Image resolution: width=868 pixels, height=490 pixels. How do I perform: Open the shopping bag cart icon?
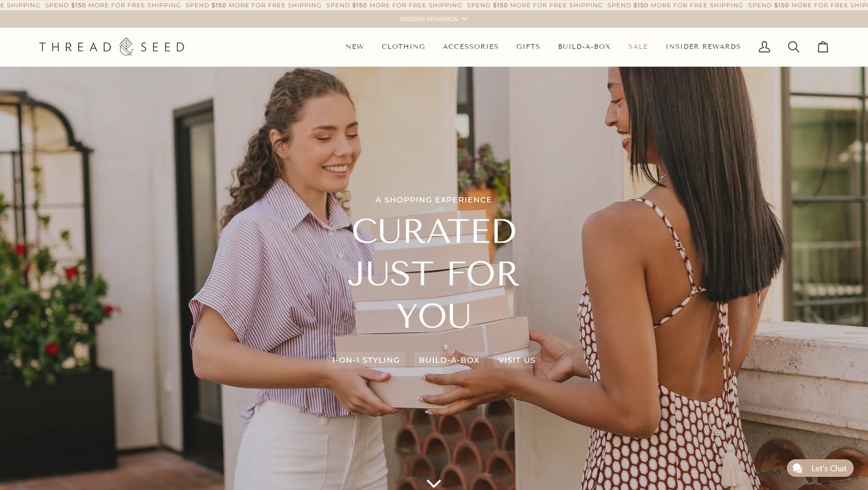pyautogui.click(x=823, y=46)
